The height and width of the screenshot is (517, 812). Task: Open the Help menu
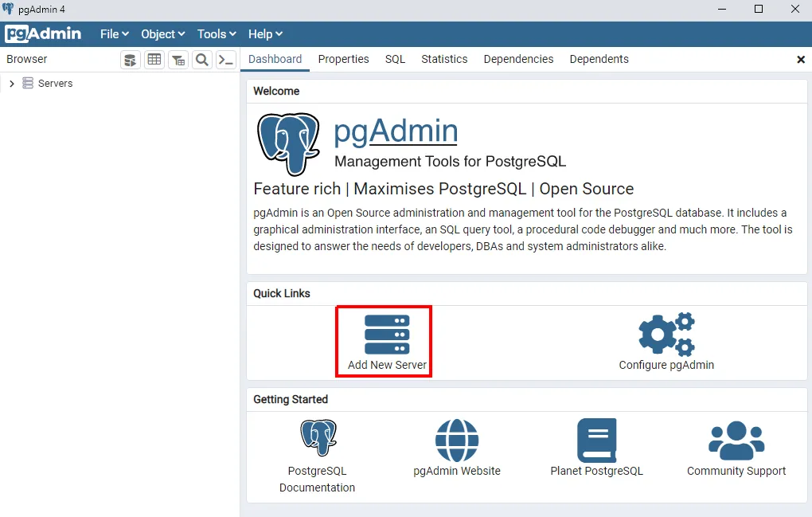pos(265,34)
